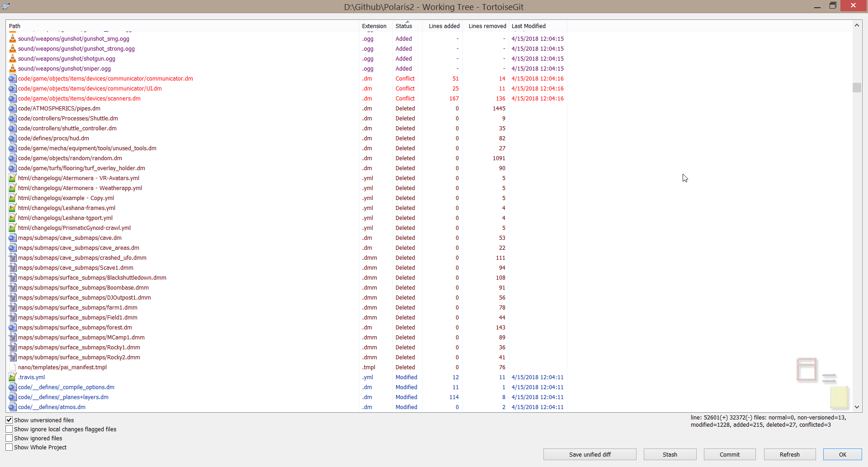The image size is (868, 467).
Task: Click the scroll up arrow of file list
Action: (857, 25)
